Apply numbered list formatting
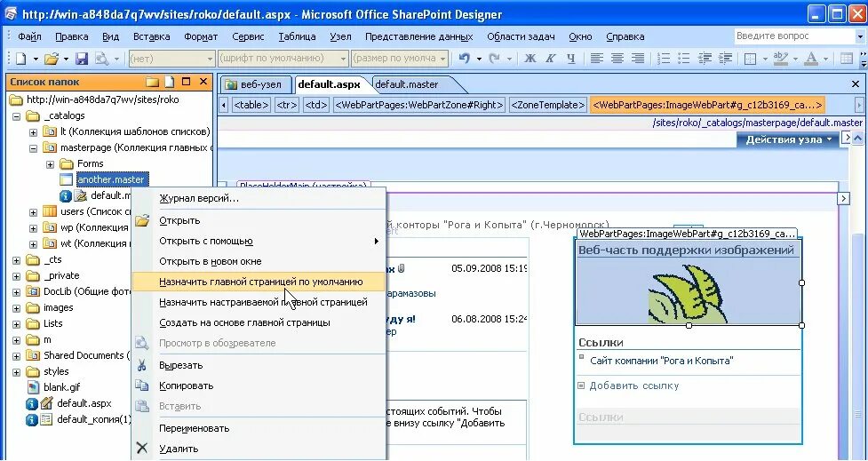Viewport: 868px width, 461px height. coord(663,58)
